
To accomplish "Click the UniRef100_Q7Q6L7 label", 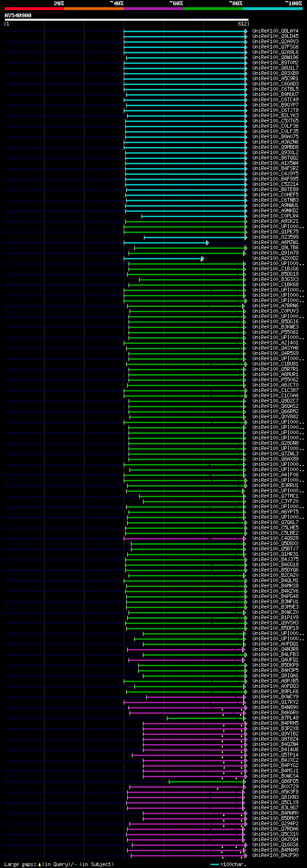I will (275, 523).
